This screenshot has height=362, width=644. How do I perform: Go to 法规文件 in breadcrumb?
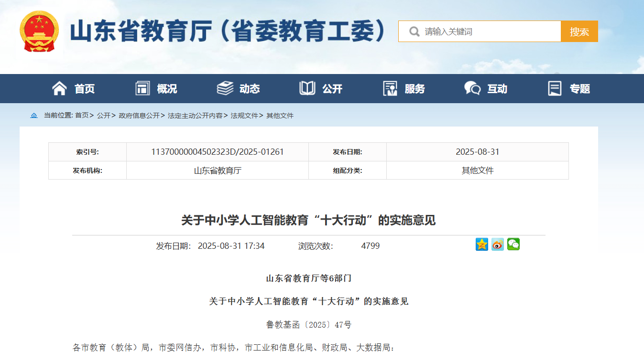(x=244, y=116)
